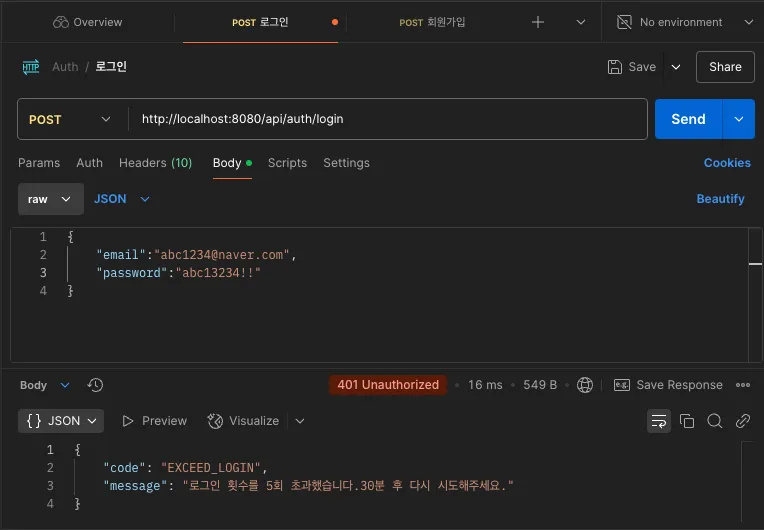Select the request Body tab
Viewport: 764px width, 530px height.
point(232,163)
